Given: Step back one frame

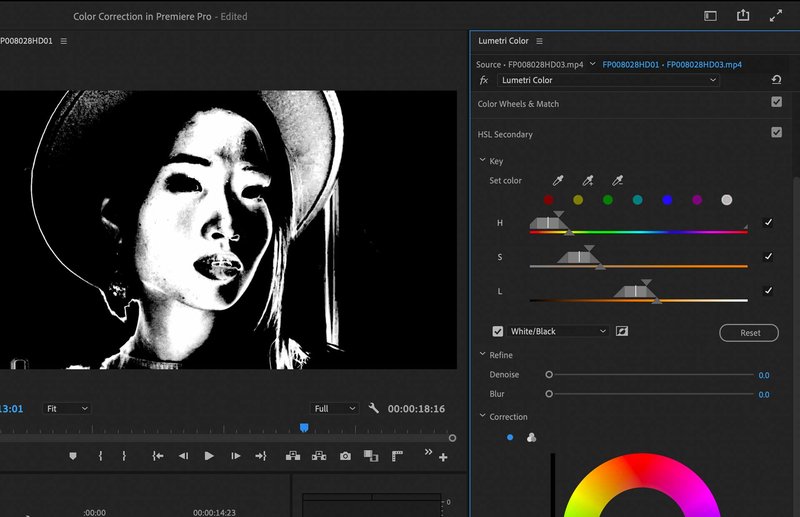Looking at the screenshot, I should tap(184, 456).
